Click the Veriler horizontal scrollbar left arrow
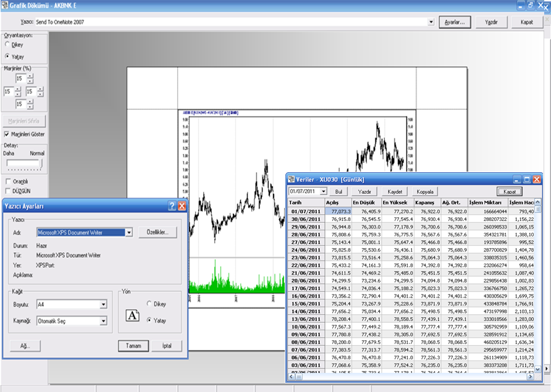551x392 pixels. pyautogui.click(x=292, y=377)
